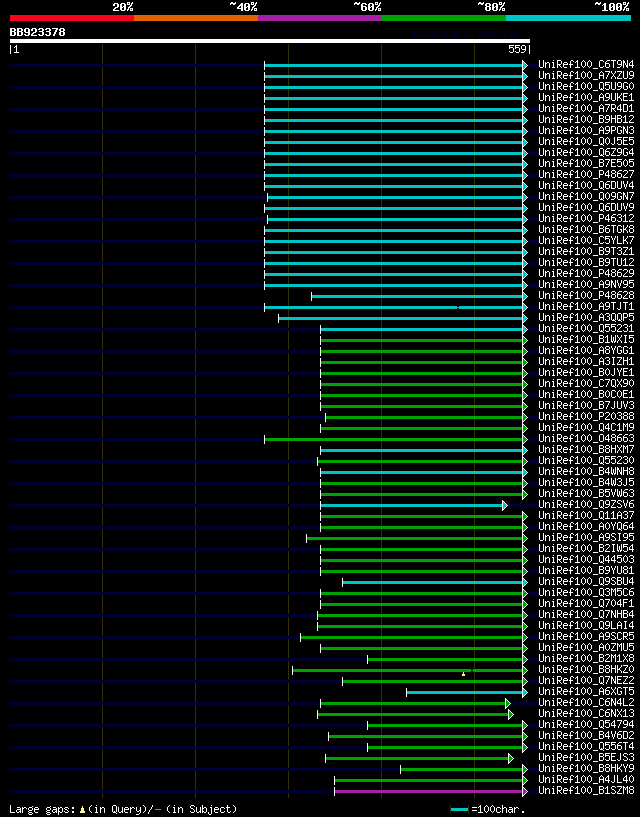Select hit label UniRef100_C6NX13
Screen dimensions: 640x817
[586, 713]
